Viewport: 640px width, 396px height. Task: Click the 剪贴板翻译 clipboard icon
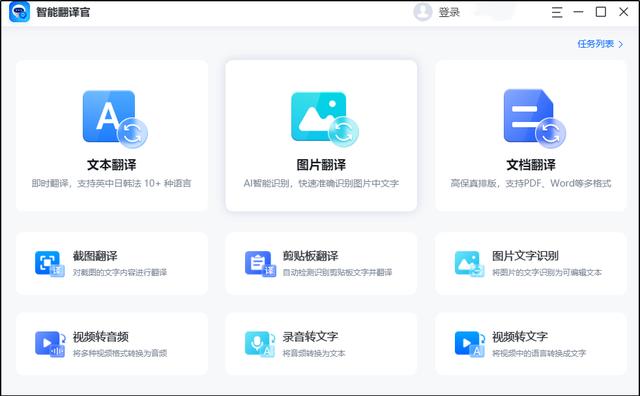pos(260,263)
